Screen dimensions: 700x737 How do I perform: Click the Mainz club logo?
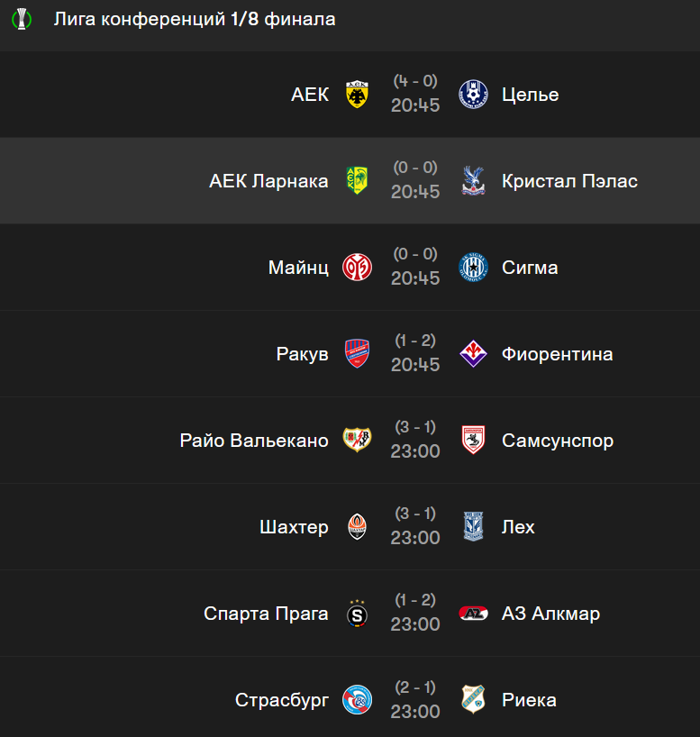pyautogui.click(x=358, y=268)
